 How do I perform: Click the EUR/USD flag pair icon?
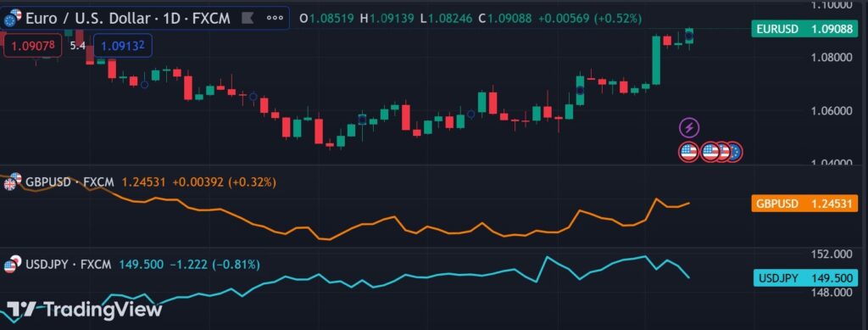[x=12, y=19]
